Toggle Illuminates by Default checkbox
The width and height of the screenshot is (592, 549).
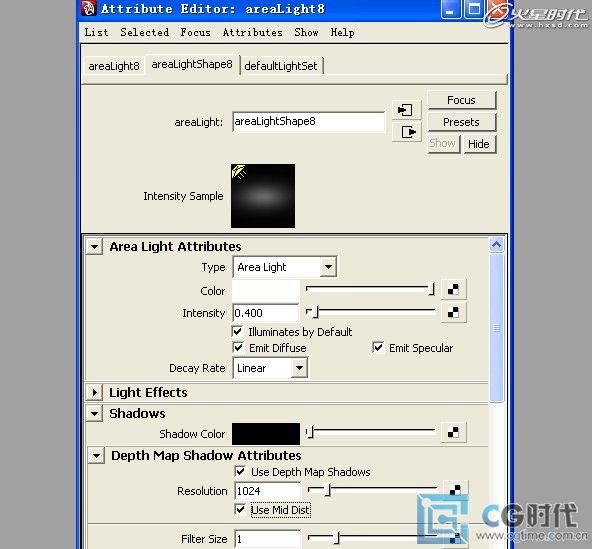coord(237,332)
